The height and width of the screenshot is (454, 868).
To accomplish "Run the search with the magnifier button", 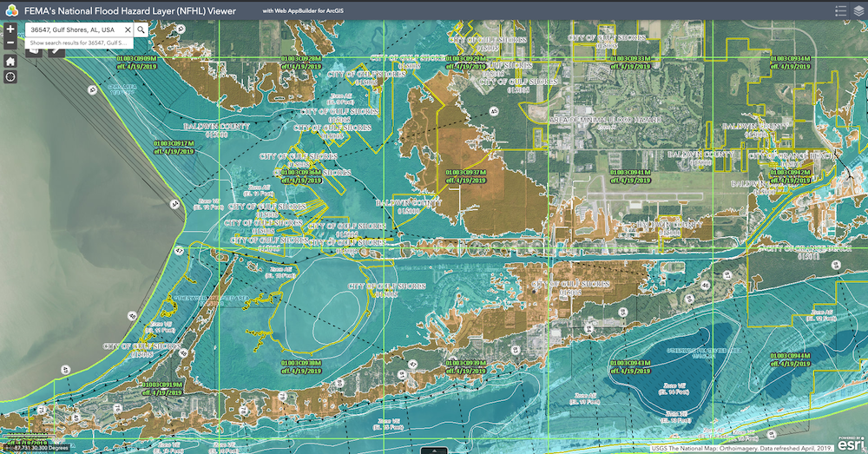I will pos(141,30).
